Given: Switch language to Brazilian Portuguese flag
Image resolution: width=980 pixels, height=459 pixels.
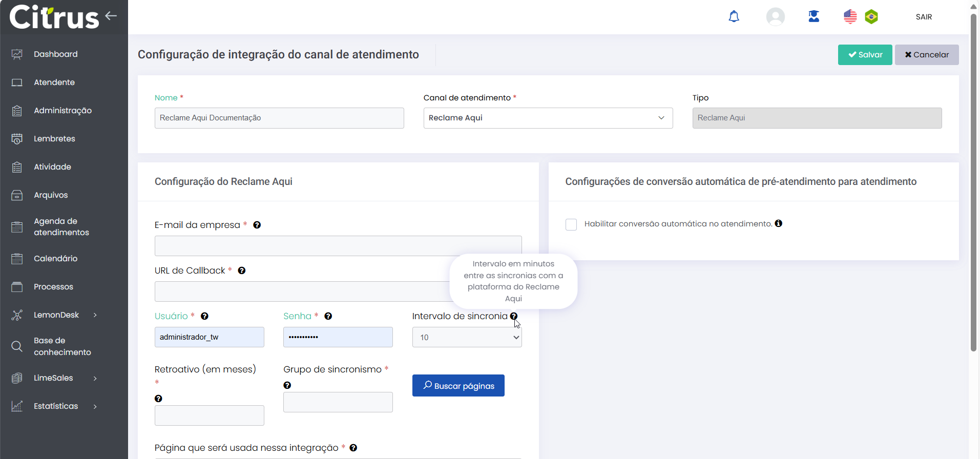Looking at the screenshot, I should (871, 17).
